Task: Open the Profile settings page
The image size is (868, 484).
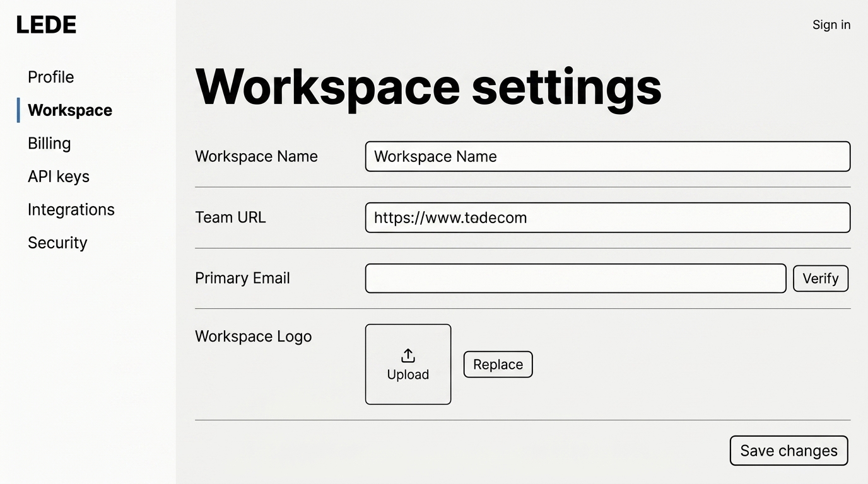Action: (x=50, y=77)
